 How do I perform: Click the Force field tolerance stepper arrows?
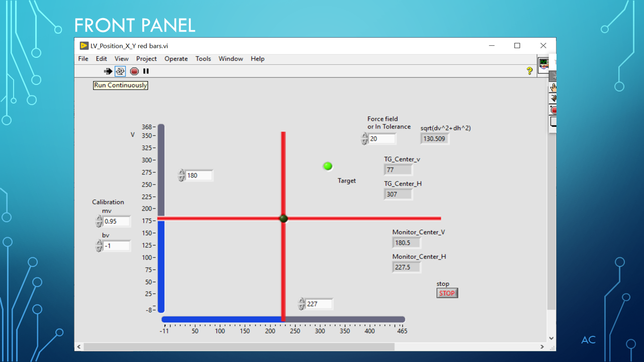pyautogui.click(x=364, y=139)
